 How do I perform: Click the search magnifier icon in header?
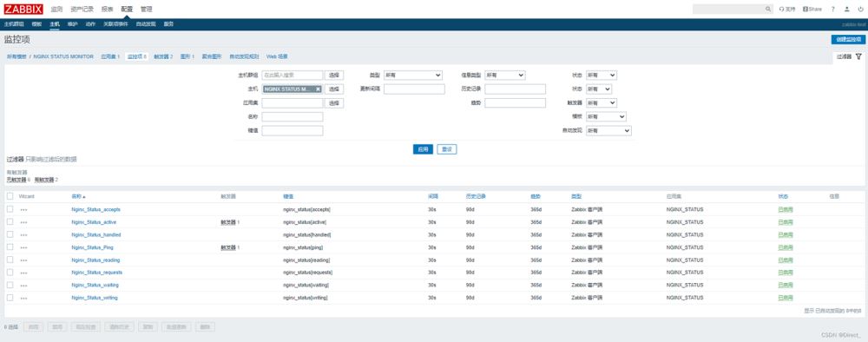tap(768, 10)
